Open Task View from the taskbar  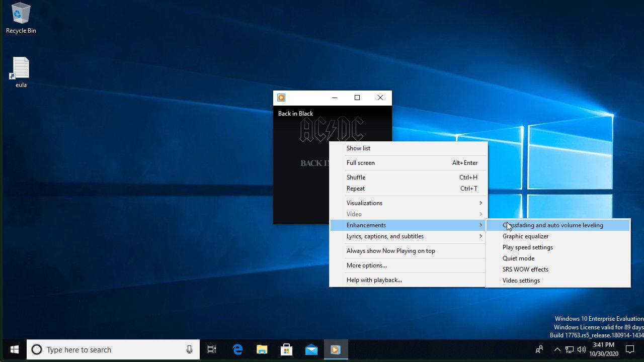[212, 349]
